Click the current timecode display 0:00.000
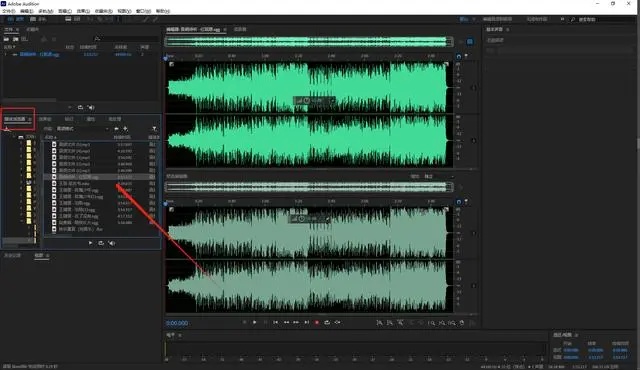640x370 pixels. [x=177, y=323]
